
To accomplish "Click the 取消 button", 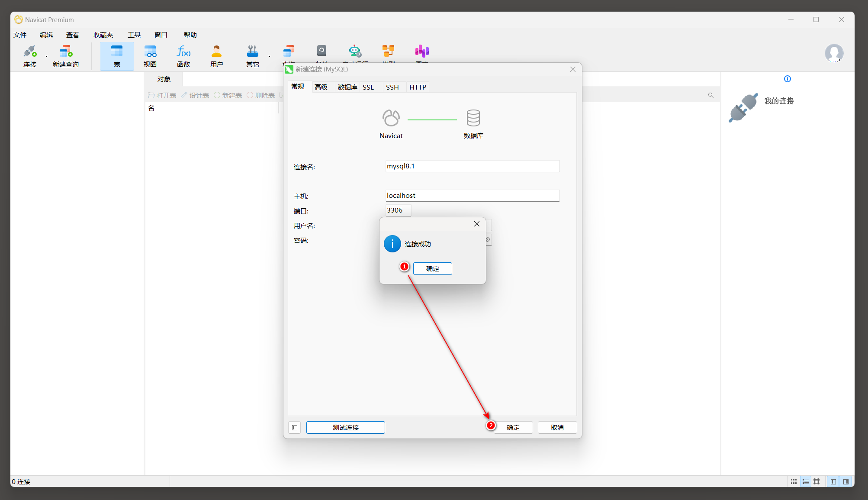I will click(x=557, y=427).
